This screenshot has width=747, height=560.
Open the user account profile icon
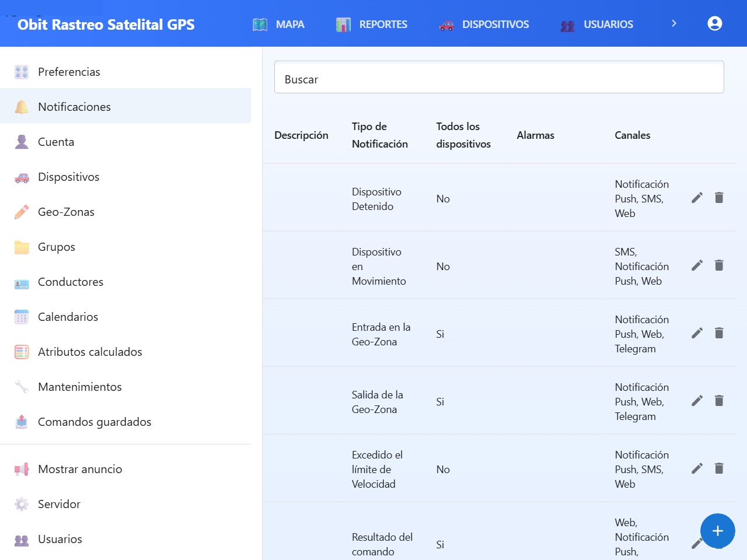715,23
